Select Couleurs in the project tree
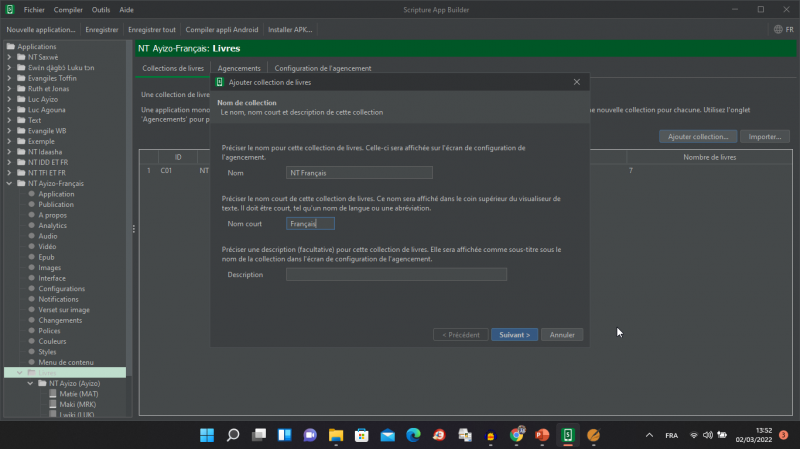Screen dimensions: 800x449 pyautogui.click(x=54, y=341)
